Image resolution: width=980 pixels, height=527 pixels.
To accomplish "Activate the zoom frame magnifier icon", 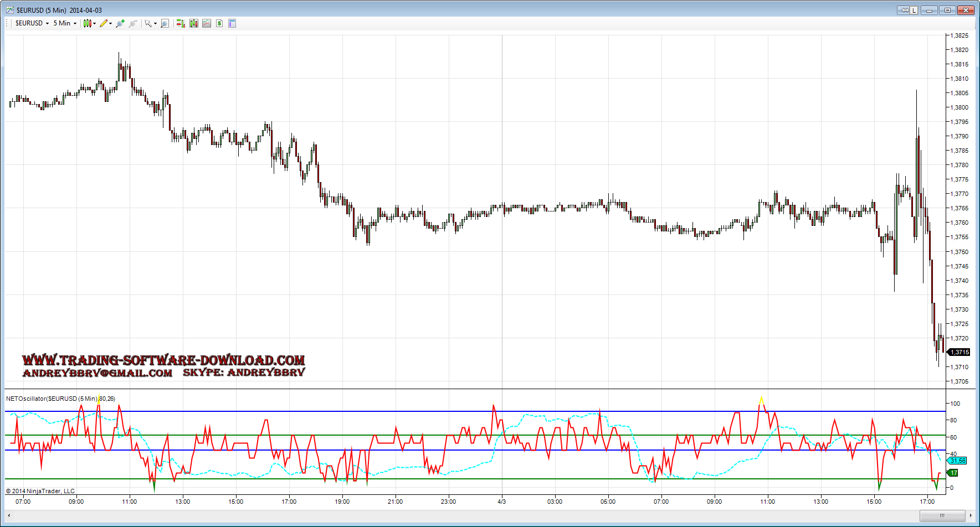I will pyautogui.click(x=165, y=23).
